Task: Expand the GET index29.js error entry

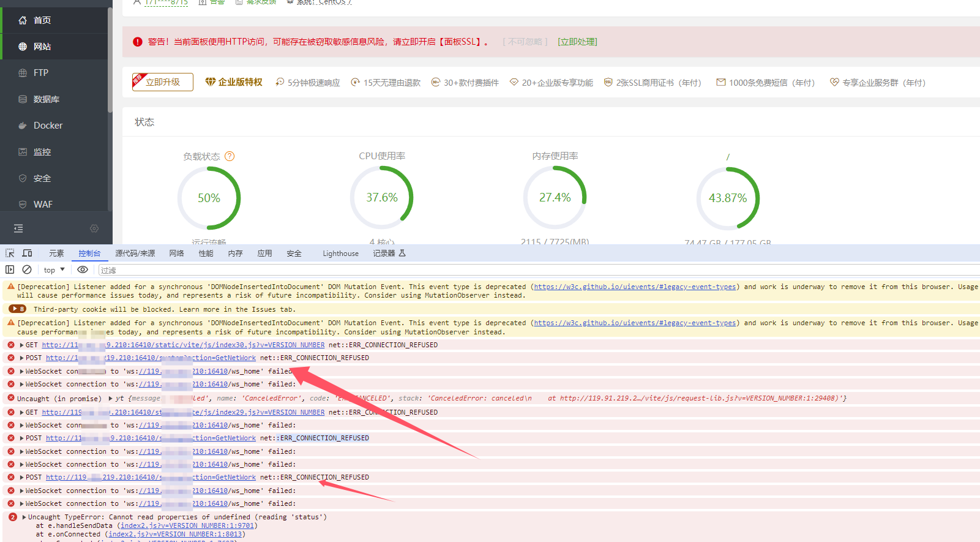Action: [22, 412]
